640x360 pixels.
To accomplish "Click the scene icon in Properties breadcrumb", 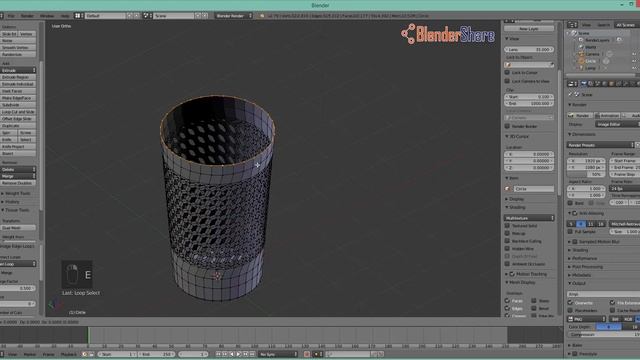I will click(x=577, y=94).
